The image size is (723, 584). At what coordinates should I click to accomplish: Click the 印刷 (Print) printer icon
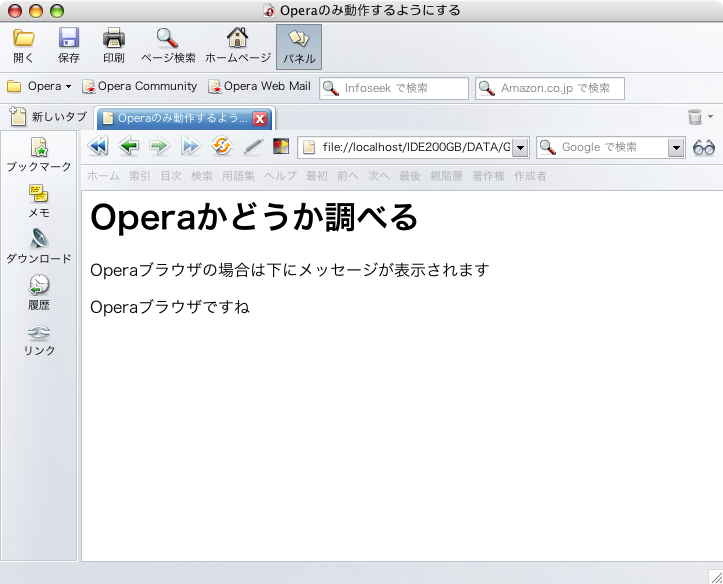click(114, 40)
